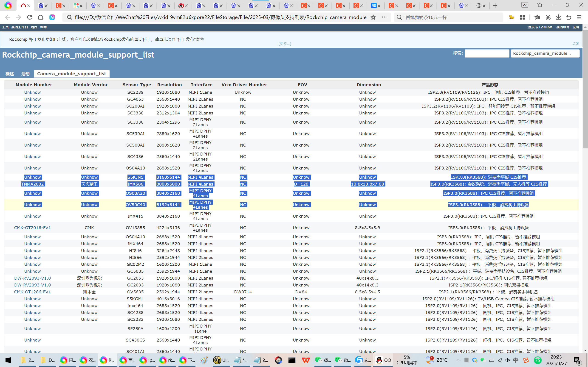Viewport: 588px width, 367px height.
Task: Click 关闭 to dismiss the announcement
Action: [575, 44]
